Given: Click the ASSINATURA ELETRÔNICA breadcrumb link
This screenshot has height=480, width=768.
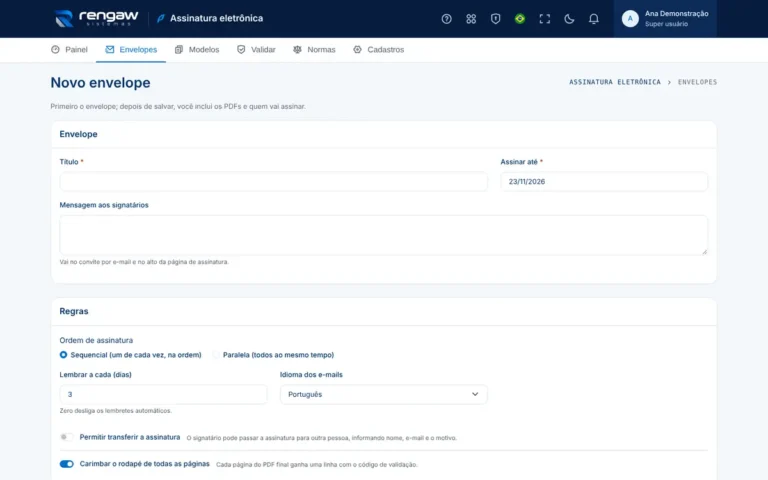Looking at the screenshot, I should pyautogui.click(x=615, y=82).
